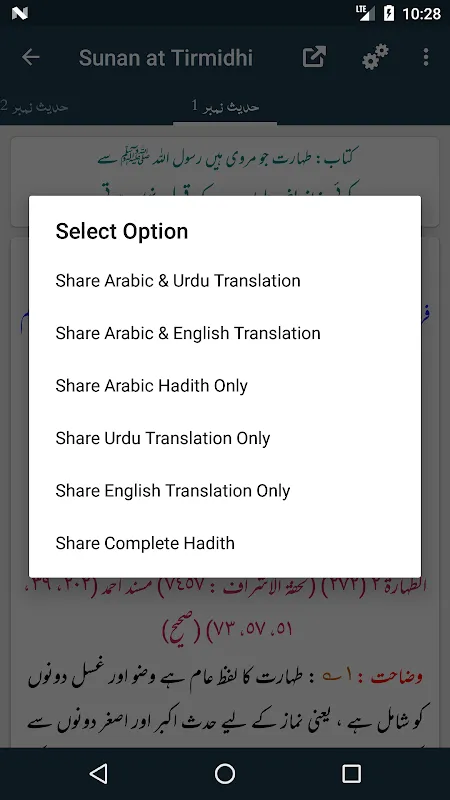This screenshot has width=450, height=800.
Task: Tap the LTE signal indicator
Action: pos(365,13)
